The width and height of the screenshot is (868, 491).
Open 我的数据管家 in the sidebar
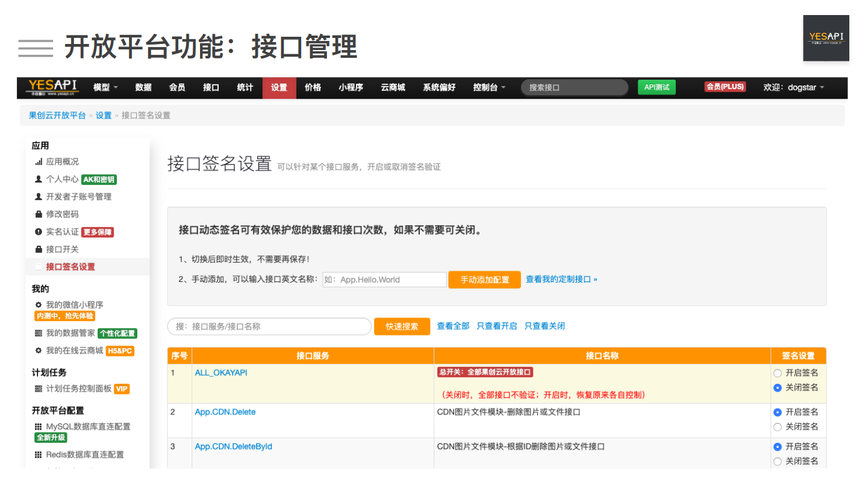(70, 333)
